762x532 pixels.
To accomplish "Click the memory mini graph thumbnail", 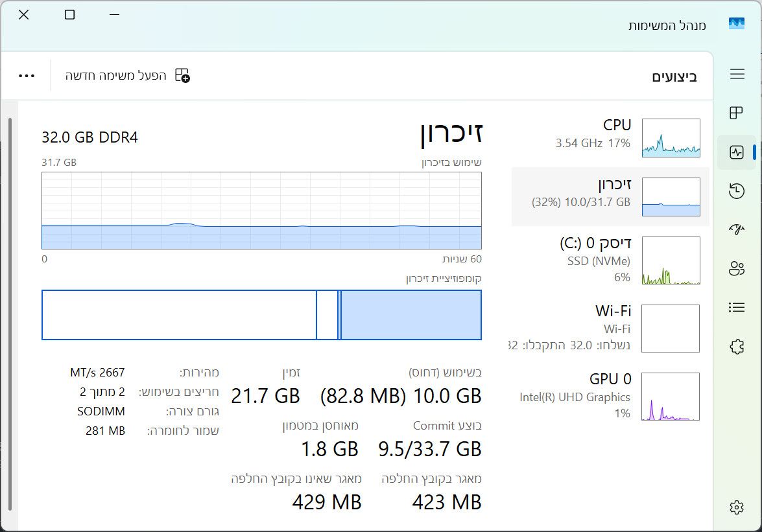I will [x=671, y=196].
